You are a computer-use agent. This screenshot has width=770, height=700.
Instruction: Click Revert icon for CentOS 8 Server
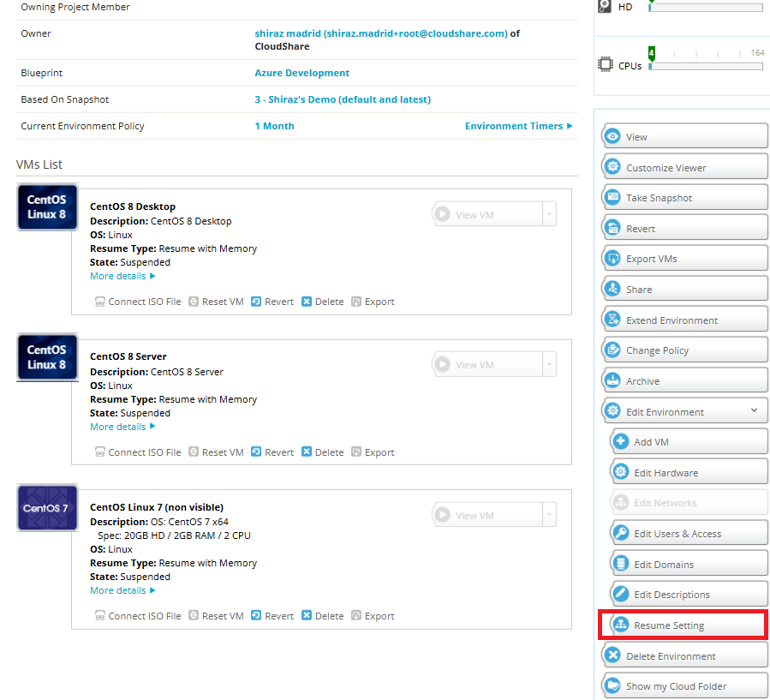click(x=256, y=452)
